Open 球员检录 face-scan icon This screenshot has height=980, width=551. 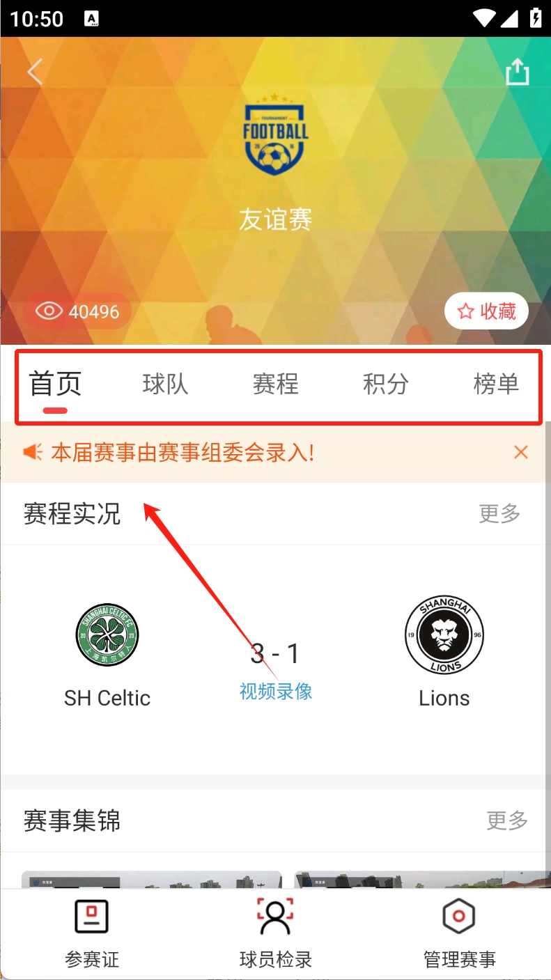[276, 916]
